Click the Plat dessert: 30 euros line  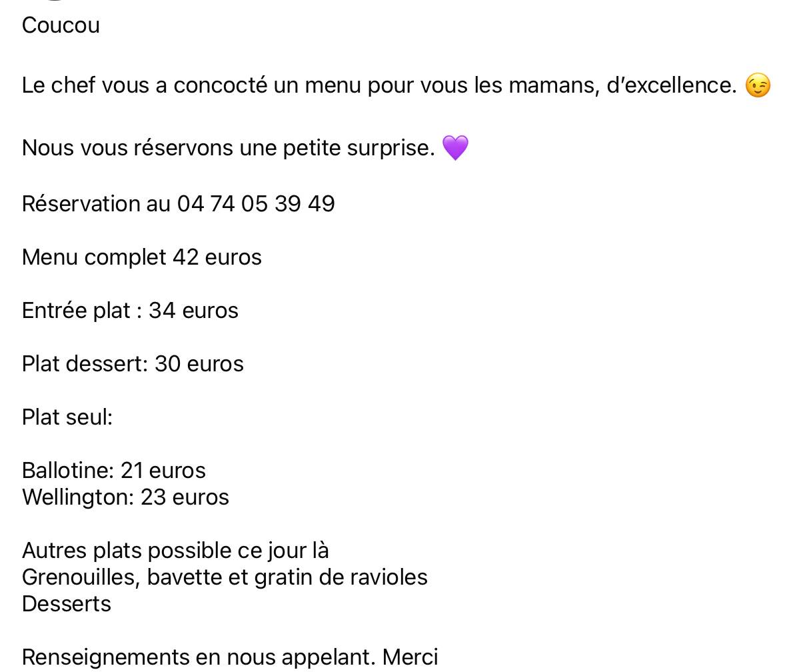[x=133, y=364]
